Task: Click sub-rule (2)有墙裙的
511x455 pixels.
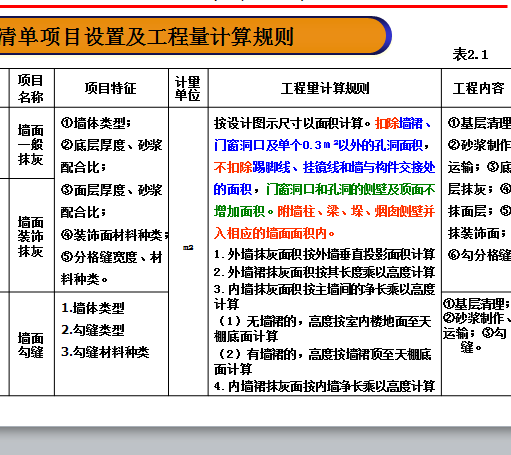Action: (x=257, y=354)
